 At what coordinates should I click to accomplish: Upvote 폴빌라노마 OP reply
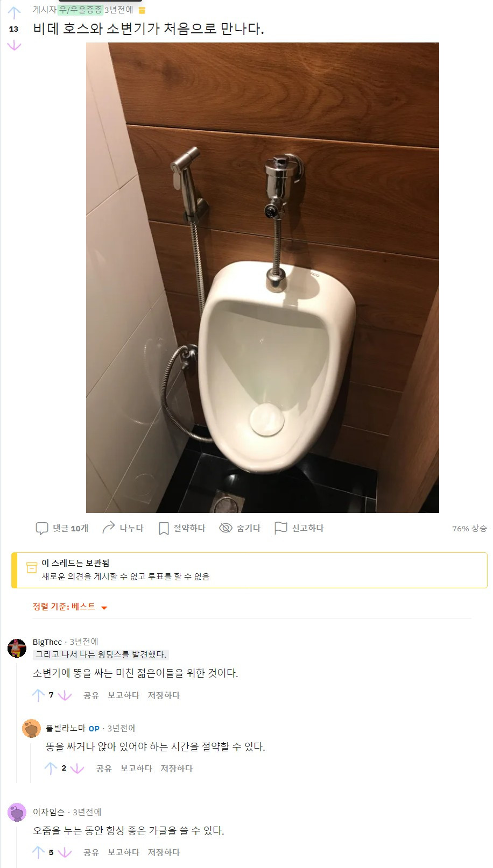point(51,769)
